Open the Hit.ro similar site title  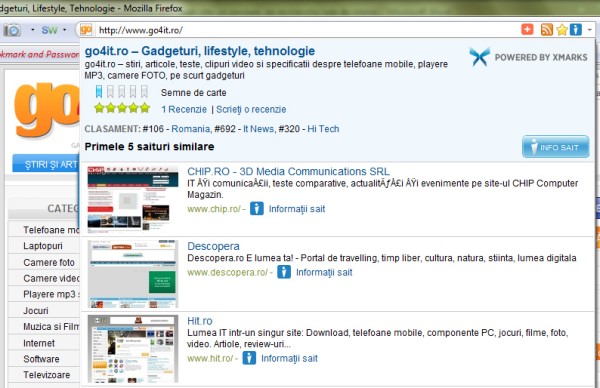199,321
